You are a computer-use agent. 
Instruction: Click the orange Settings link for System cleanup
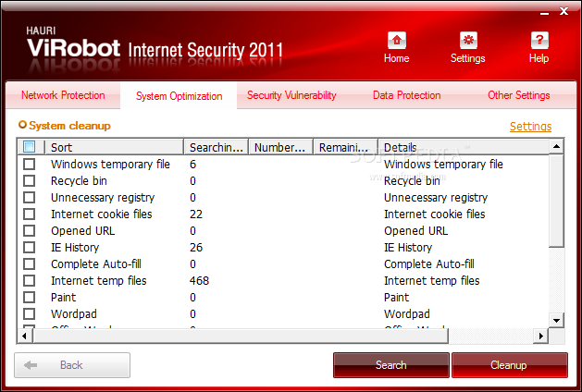[x=530, y=127]
